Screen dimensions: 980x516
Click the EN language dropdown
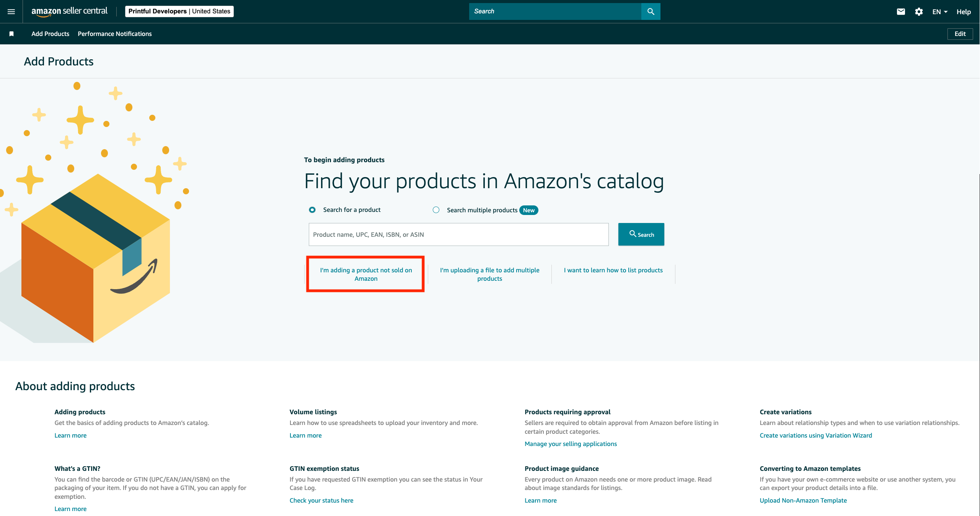tap(941, 11)
